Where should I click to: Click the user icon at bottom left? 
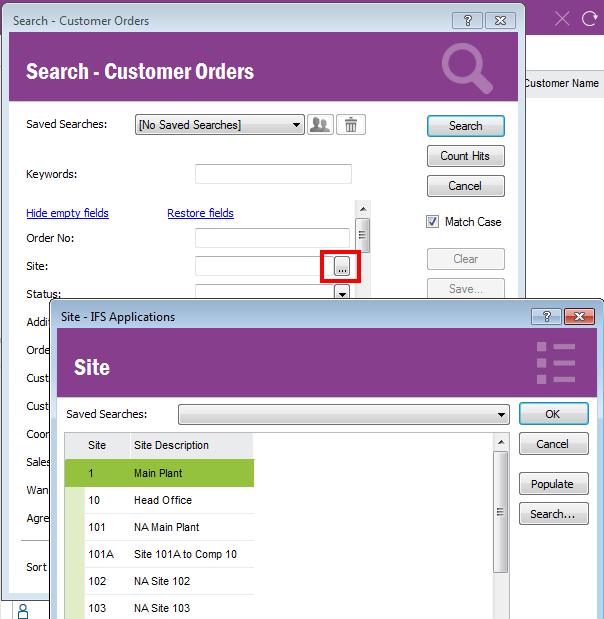click(22, 610)
